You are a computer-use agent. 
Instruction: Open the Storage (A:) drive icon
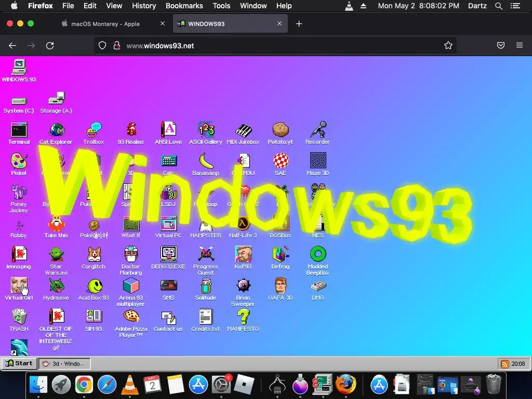coord(56,98)
